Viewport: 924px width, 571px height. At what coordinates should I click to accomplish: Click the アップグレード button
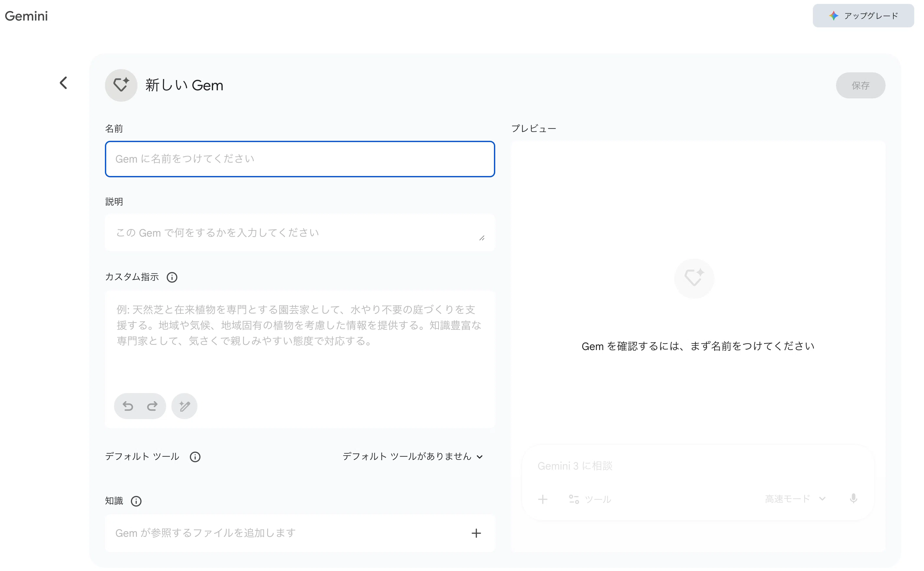[x=863, y=16]
